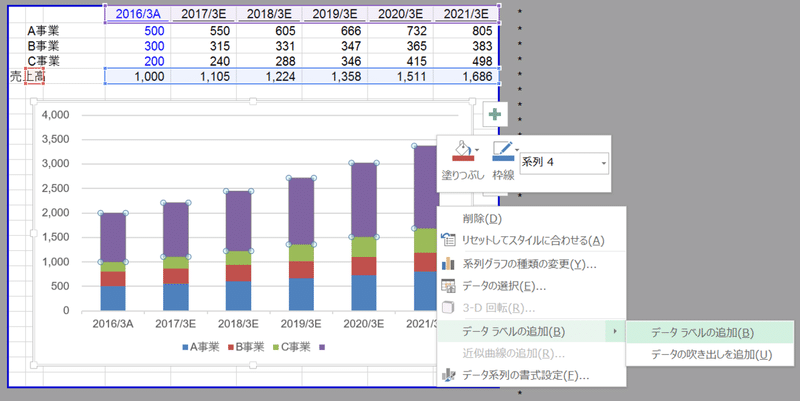Select データの選択(E) menu entry

point(531,286)
